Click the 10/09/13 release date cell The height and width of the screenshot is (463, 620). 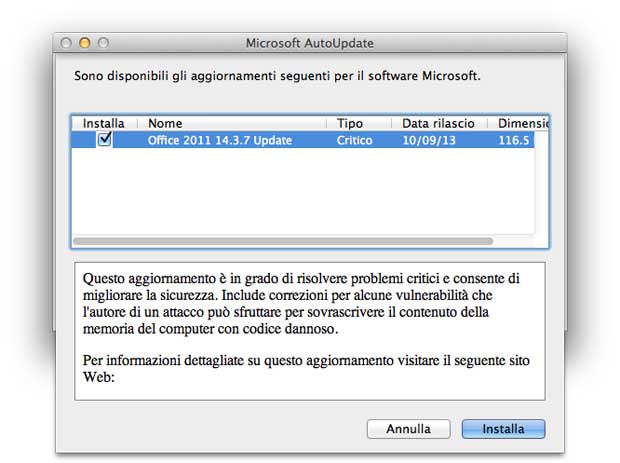(429, 140)
